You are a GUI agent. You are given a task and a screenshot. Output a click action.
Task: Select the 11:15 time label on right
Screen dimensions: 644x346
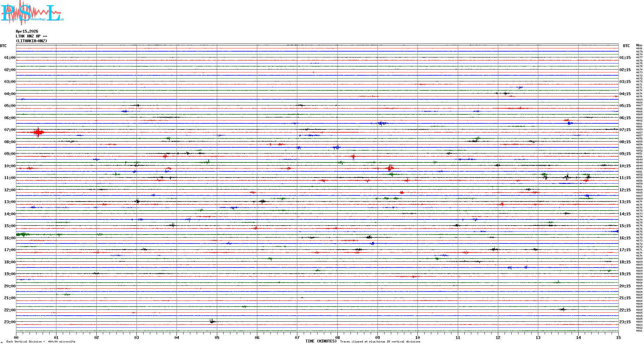[x=625, y=178]
